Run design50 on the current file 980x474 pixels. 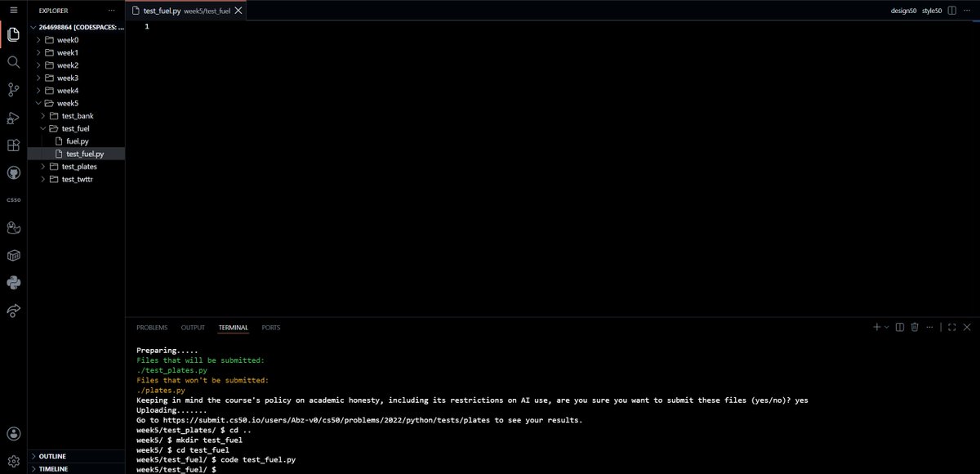(x=903, y=11)
